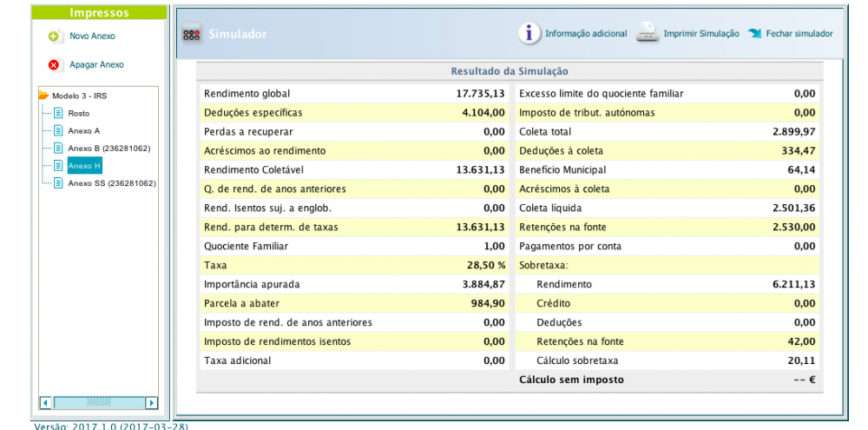Select the highlighted Anexo H item
Image resolution: width=868 pixels, height=430 pixels.
coord(85,165)
